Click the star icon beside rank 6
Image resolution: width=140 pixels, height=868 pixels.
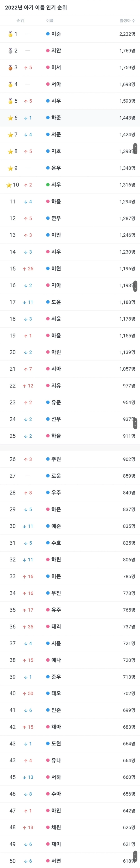(x=10, y=118)
